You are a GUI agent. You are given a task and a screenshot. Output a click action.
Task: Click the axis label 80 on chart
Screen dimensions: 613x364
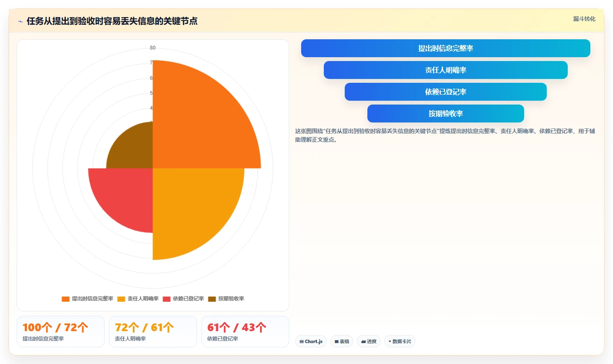click(x=153, y=48)
